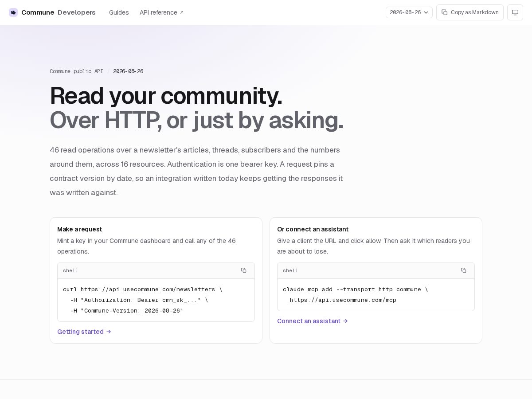This screenshot has height=399, width=532.
Task: Click the shell label above claude code
Action: click(x=290, y=270)
